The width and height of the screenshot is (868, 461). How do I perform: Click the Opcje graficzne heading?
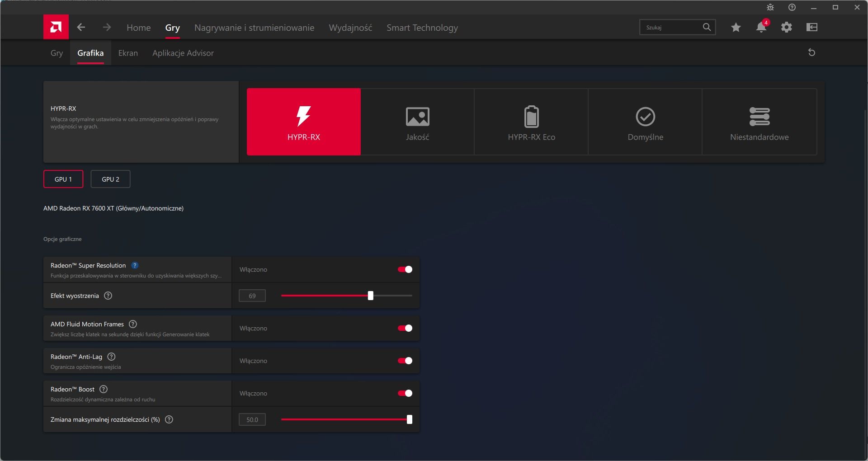(62, 239)
